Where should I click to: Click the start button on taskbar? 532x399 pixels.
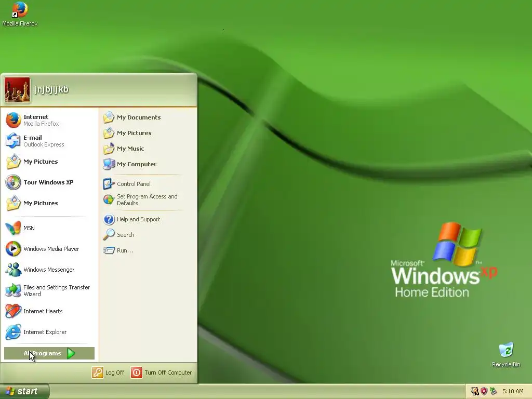(x=24, y=391)
